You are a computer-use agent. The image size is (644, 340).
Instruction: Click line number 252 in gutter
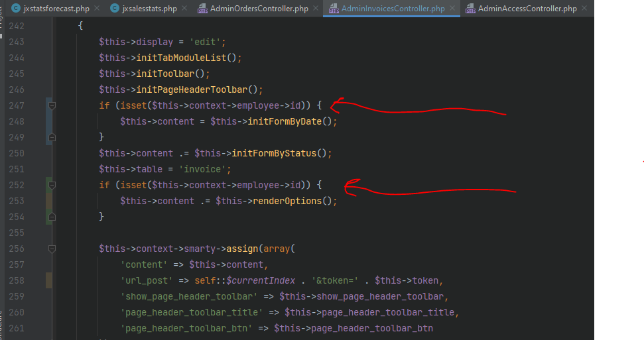pyautogui.click(x=17, y=185)
